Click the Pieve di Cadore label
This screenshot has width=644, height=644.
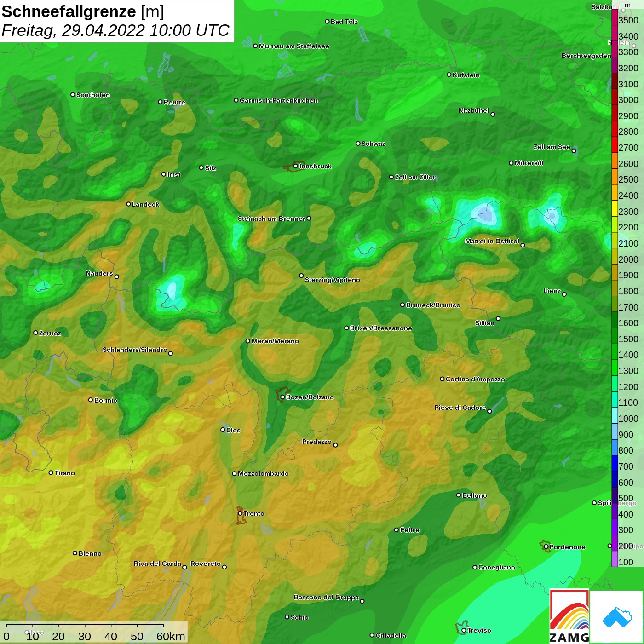460,408
